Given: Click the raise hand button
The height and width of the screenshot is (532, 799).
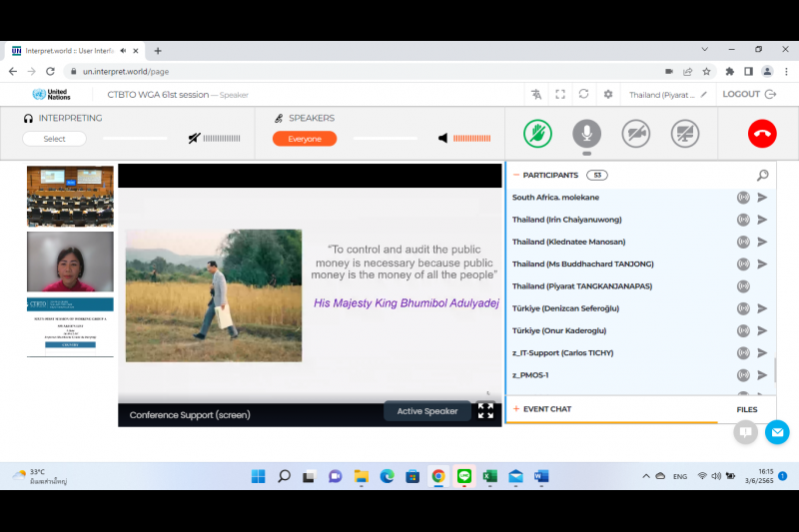Looking at the screenshot, I should (x=537, y=134).
